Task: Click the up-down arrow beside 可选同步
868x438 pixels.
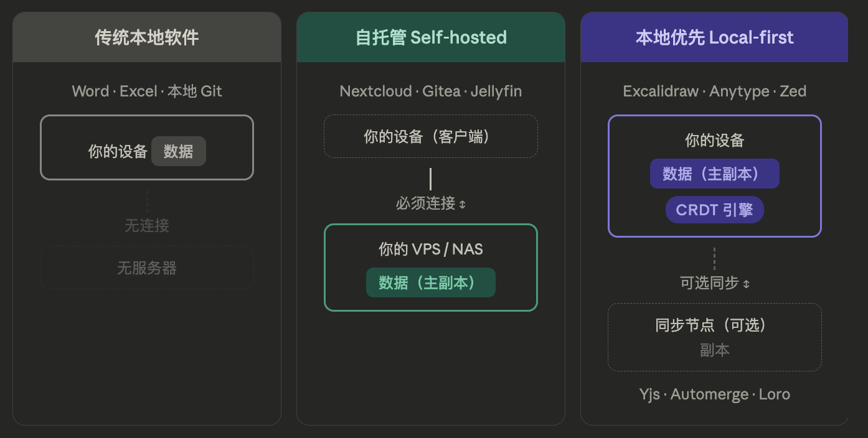Action: 746,284
